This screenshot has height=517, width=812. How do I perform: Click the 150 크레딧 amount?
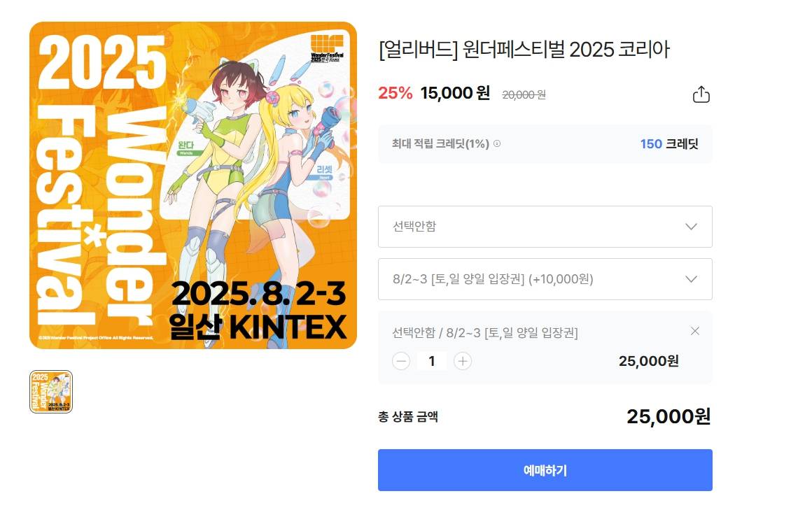669,144
